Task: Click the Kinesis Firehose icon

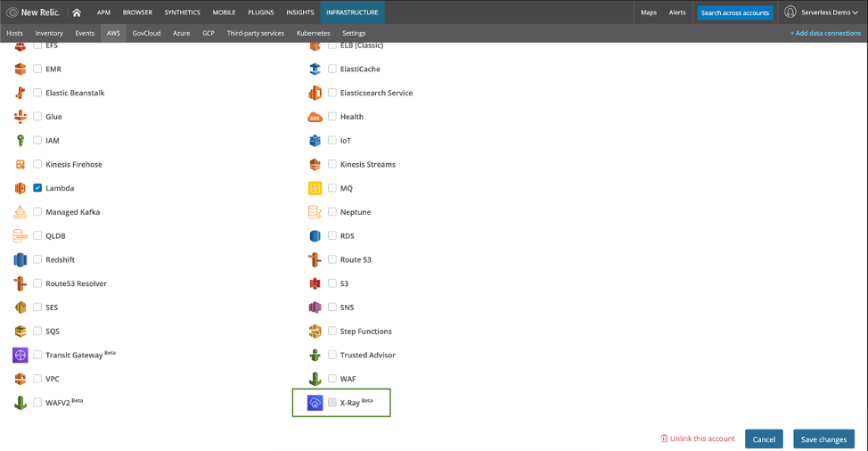Action: pos(20,164)
